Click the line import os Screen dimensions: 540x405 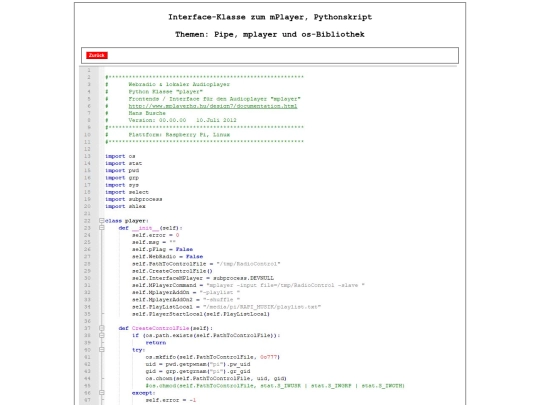[x=120, y=156]
